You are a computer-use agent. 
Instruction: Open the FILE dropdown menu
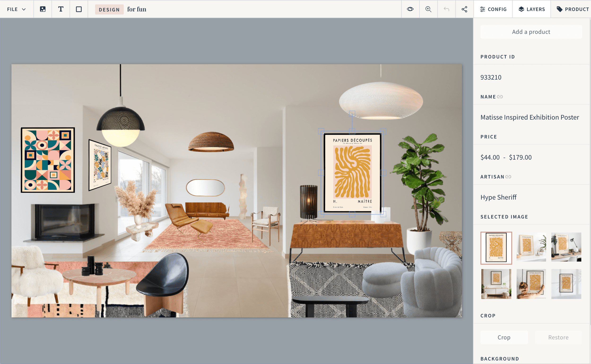[x=16, y=9]
